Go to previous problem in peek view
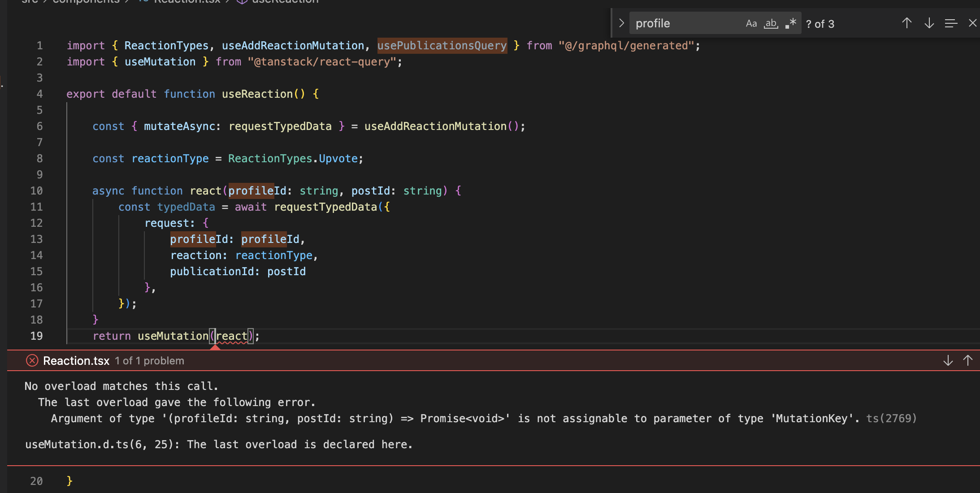The image size is (980, 493). (x=968, y=361)
